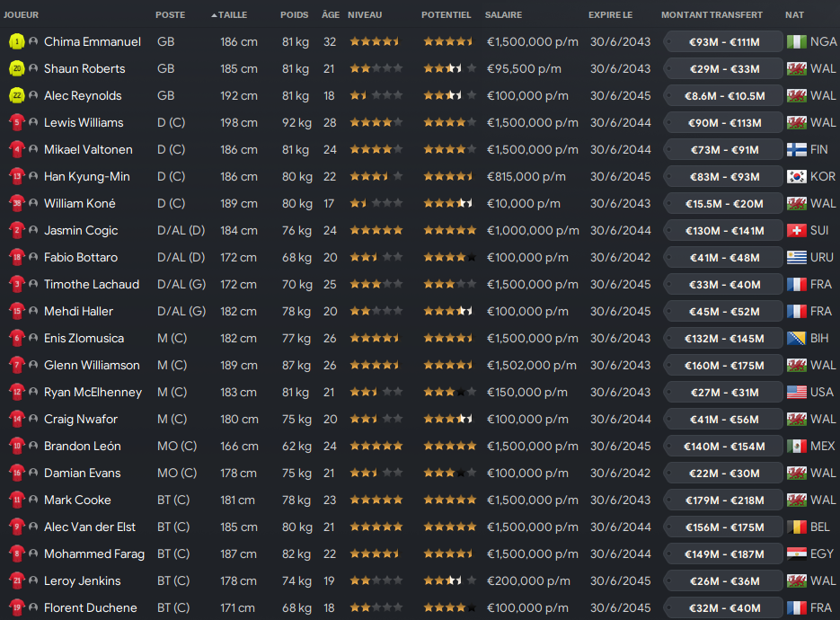Sort players by the SALAIRE column header
Image resolution: width=840 pixels, height=620 pixels.
tap(503, 15)
